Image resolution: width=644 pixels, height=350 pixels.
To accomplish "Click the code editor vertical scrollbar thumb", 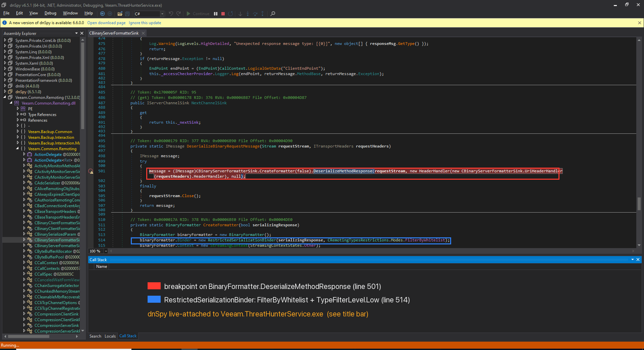I will 639,204.
